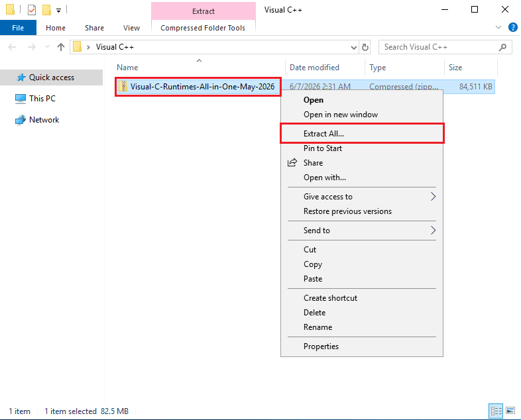This screenshot has width=521, height=420.
Task: Choose Restore previous versions
Action: tap(362, 211)
